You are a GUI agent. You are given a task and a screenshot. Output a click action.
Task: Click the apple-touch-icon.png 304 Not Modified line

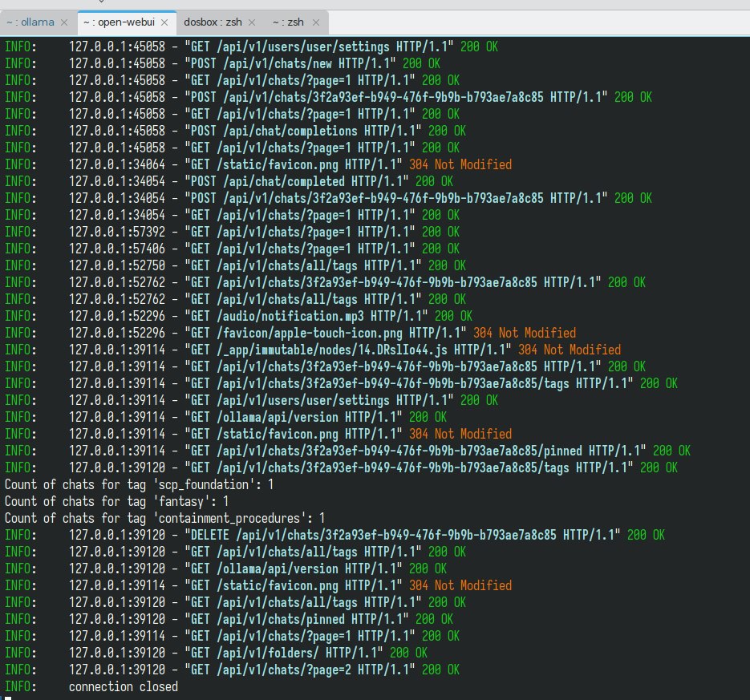(x=321, y=333)
